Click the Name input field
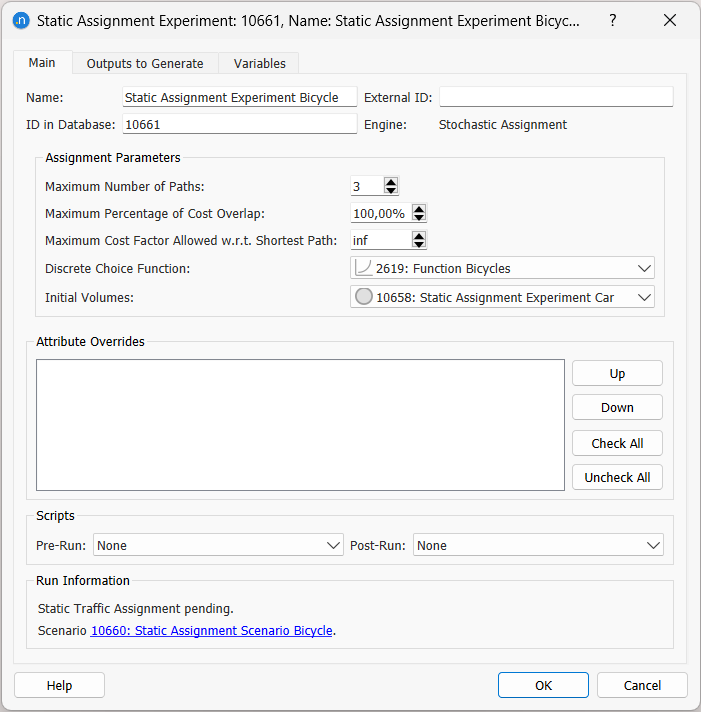701x712 pixels. pos(240,97)
